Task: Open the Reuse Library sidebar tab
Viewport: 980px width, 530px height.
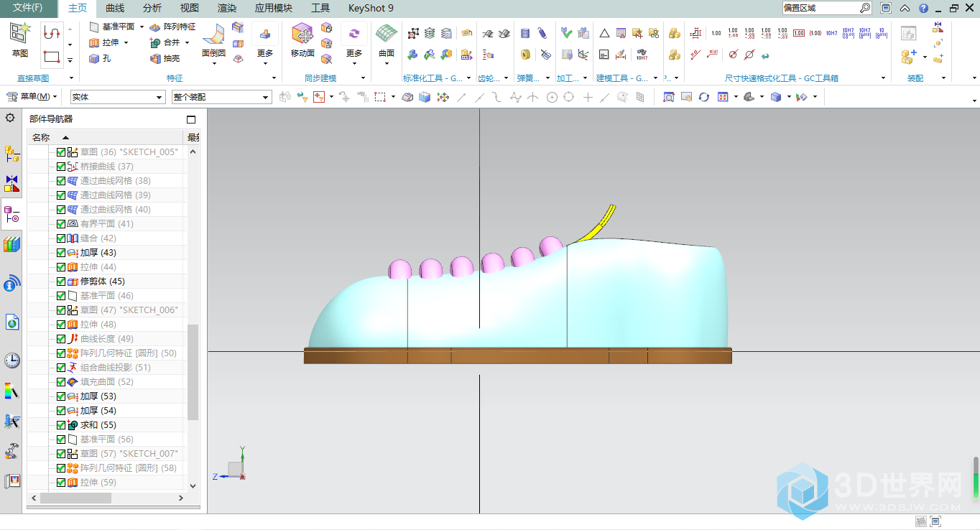Action: click(11, 244)
